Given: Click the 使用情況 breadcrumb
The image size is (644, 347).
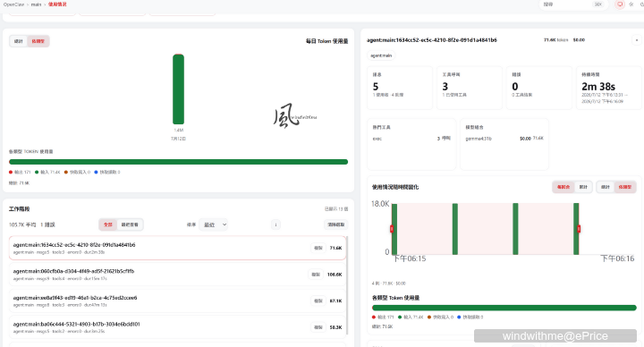Looking at the screenshot, I should [x=57, y=4].
